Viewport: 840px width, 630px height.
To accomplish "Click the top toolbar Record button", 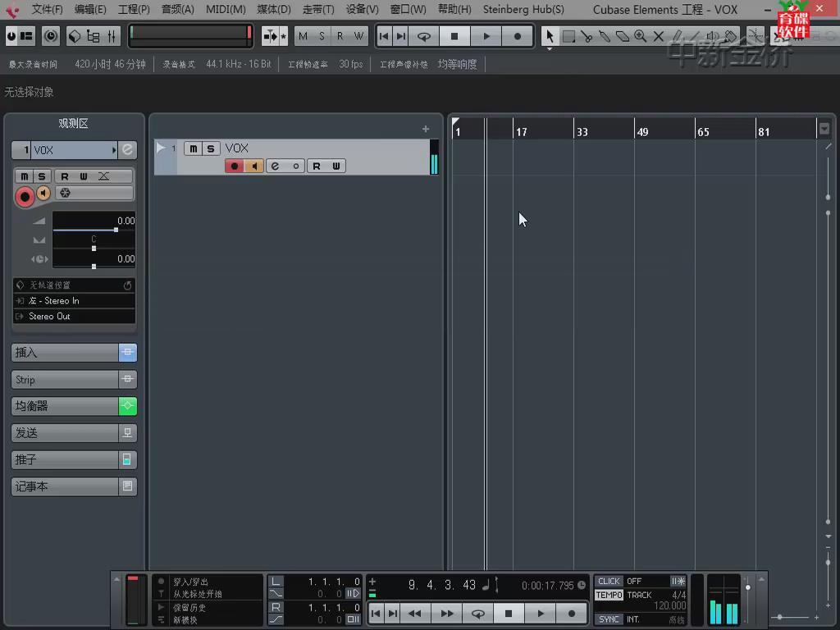I will tap(517, 36).
